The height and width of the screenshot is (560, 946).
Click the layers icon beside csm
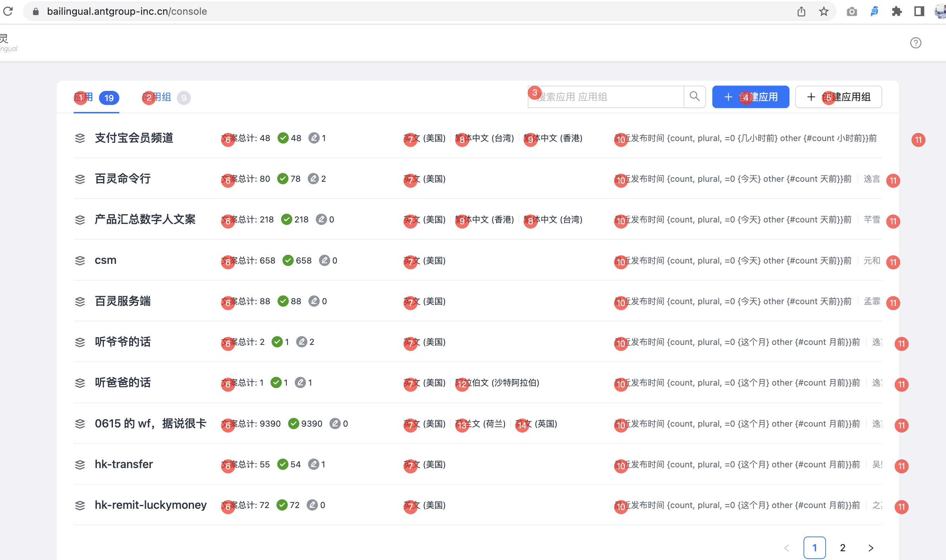pyautogui.click(x=80, y=260)
